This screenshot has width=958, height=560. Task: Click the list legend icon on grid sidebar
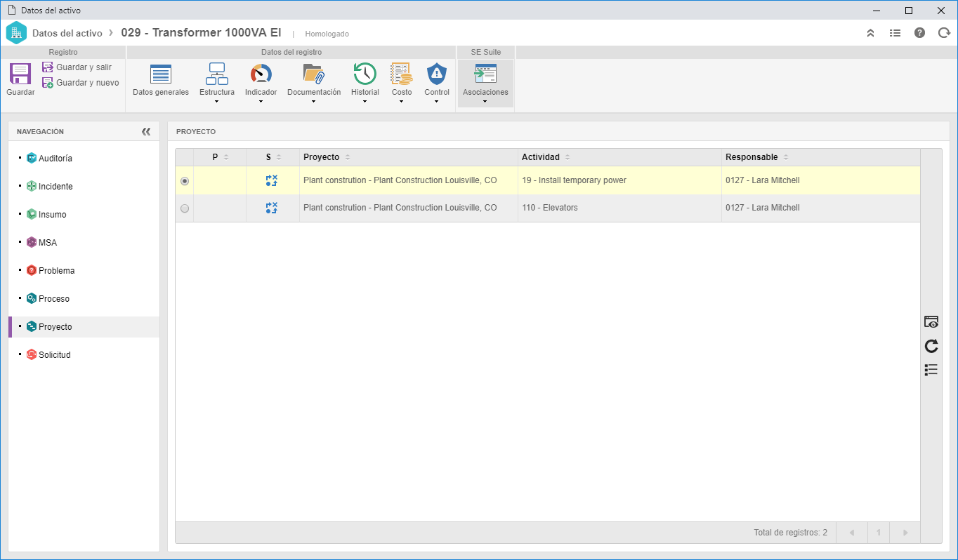tap(931, 370)
